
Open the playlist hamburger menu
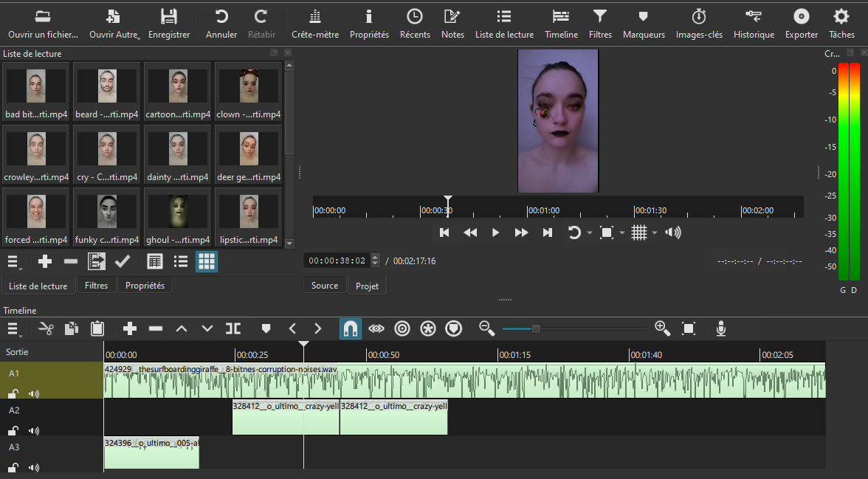click(14, 262)
